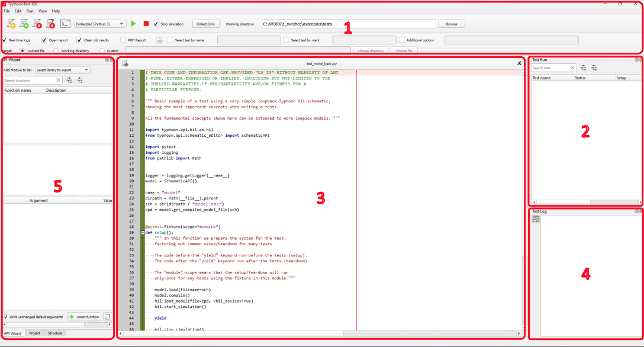
Task: Click the Search functions input field
Action: click(30, 80)
